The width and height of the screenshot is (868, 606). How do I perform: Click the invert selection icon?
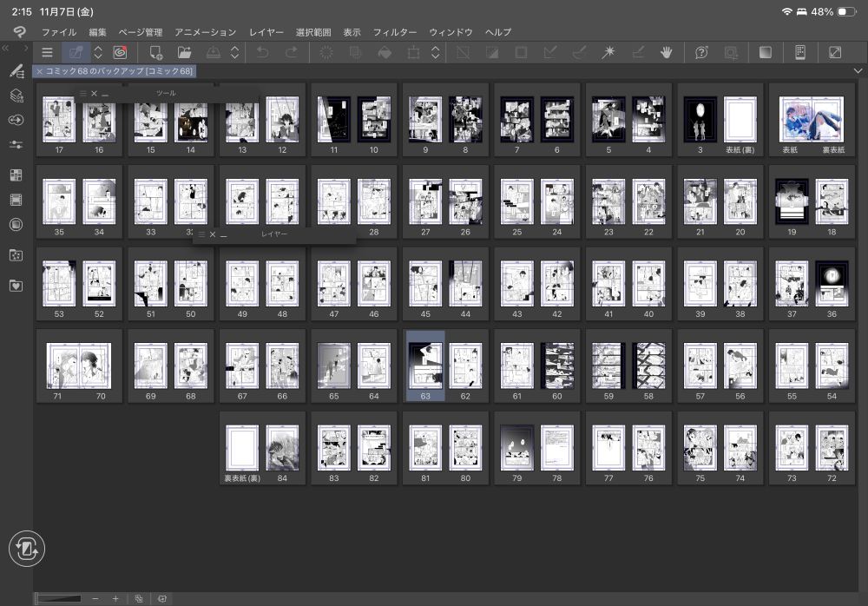(x=491, y=53)
